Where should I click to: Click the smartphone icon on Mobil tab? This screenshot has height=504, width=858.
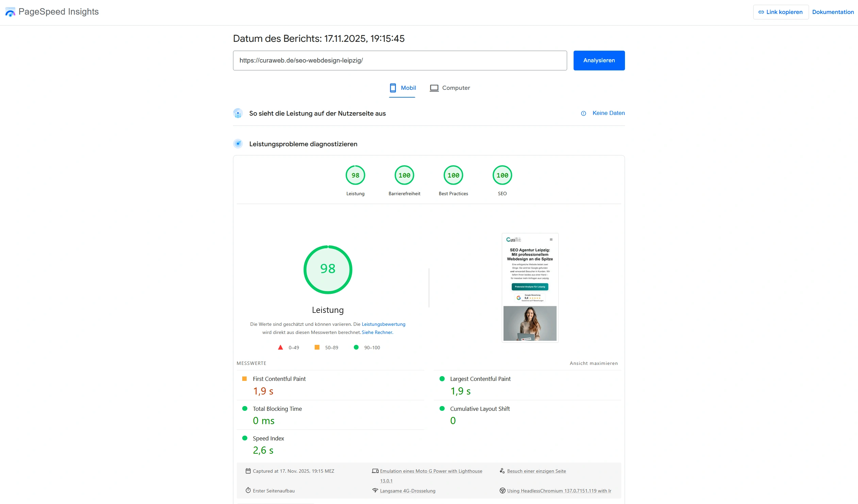coord(393,88)
